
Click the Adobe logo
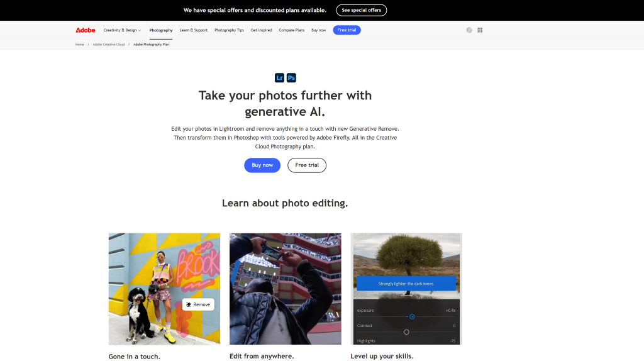85,30
